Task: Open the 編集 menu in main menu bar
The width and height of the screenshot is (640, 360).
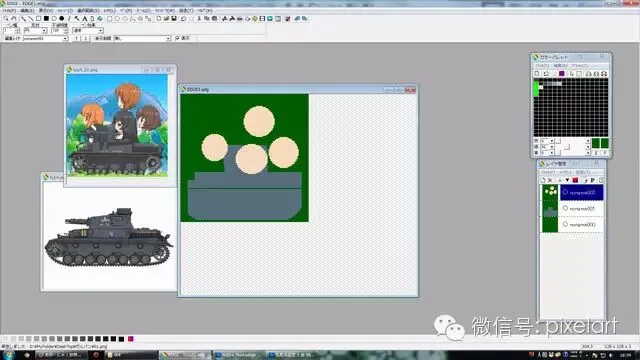Action: (x=27, y=10)
